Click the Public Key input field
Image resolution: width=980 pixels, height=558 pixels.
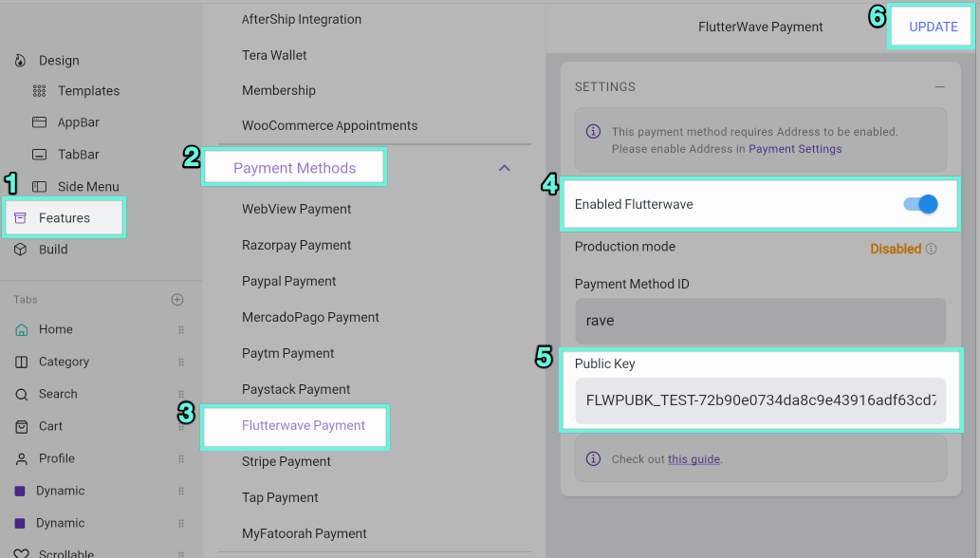tap(761, 400)
